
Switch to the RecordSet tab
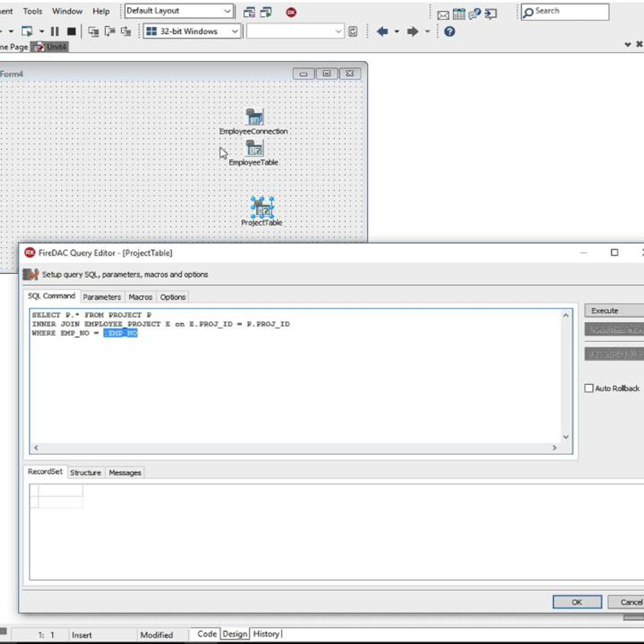click(x=45, y=471)
